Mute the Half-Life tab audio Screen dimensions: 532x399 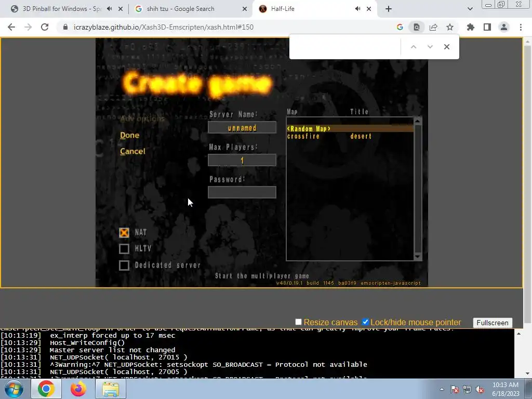pos(357,9)
